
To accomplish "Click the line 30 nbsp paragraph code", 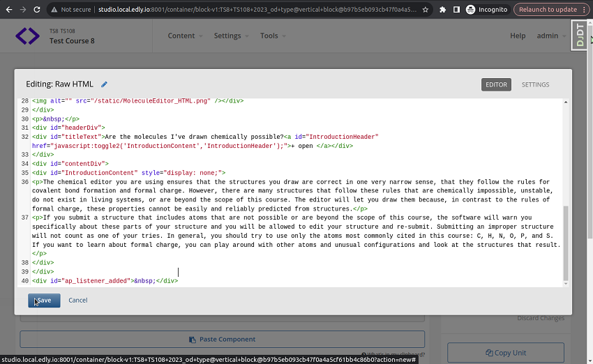I will 56,119.
